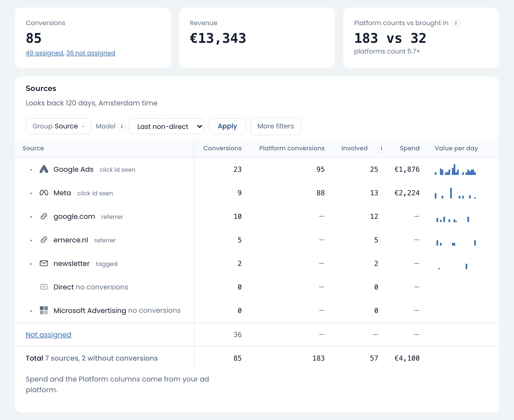Screen dimensions: 514x420
Task: Click the Total 7 sources summary
Action: (92, 358)
